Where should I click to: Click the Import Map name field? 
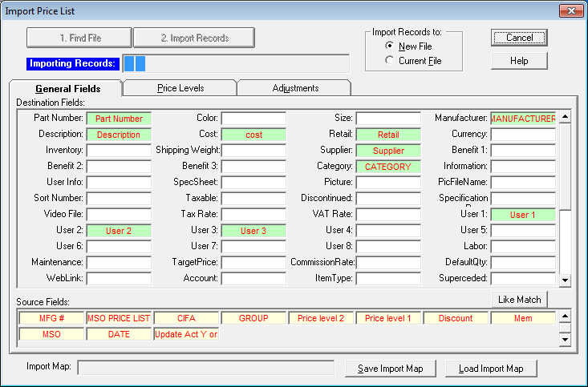205,368
